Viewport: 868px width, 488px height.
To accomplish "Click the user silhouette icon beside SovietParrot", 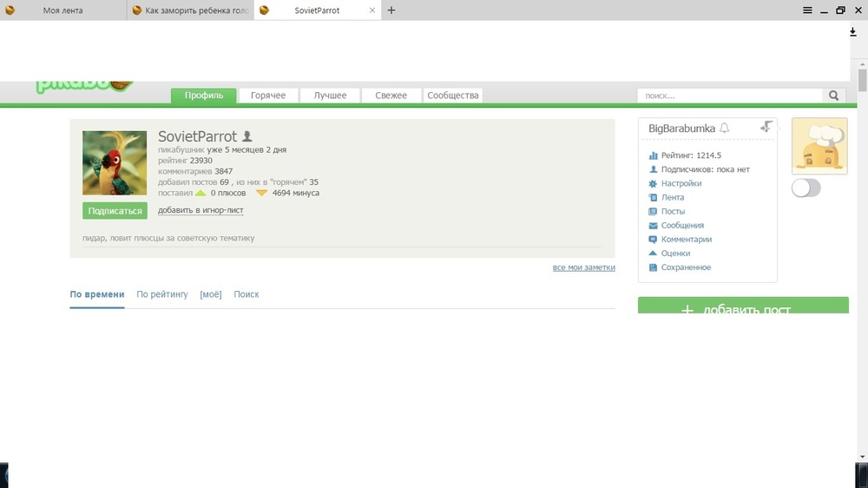I will click(247, 136).
